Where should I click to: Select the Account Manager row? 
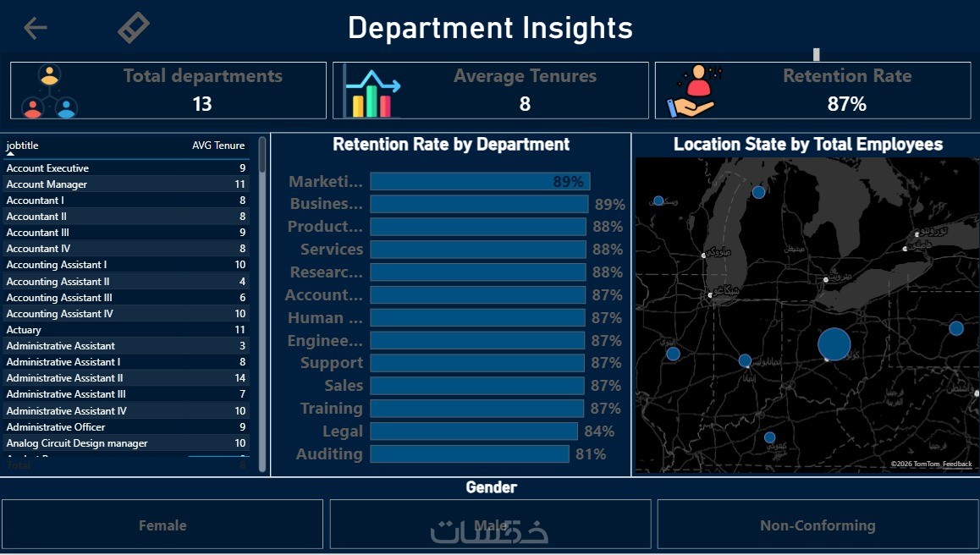click(x=126, y=184)
